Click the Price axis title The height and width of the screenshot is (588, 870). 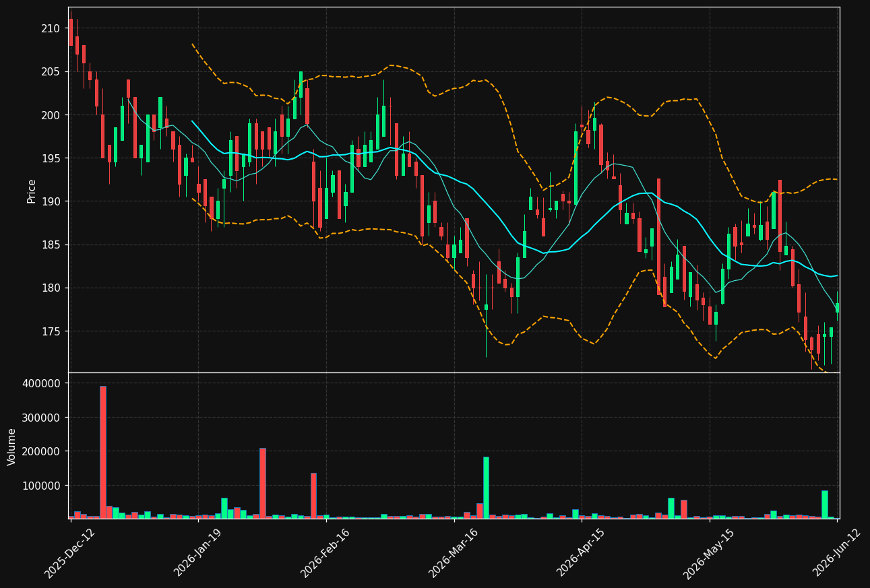click(x=32, y=190)
